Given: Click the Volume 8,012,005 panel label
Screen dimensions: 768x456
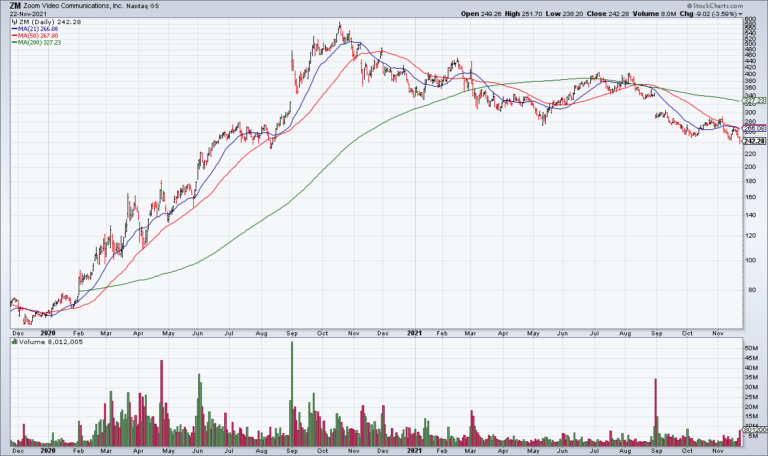Looking at the screenshot, I should coord(48,342).
